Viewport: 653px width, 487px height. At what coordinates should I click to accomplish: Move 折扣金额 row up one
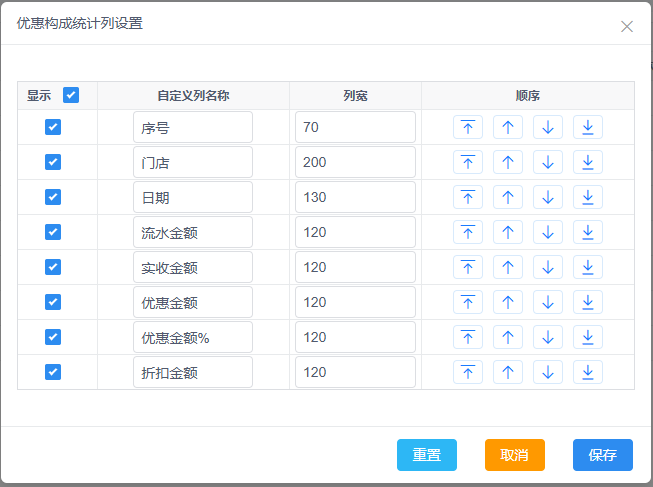tap(508, 372)
